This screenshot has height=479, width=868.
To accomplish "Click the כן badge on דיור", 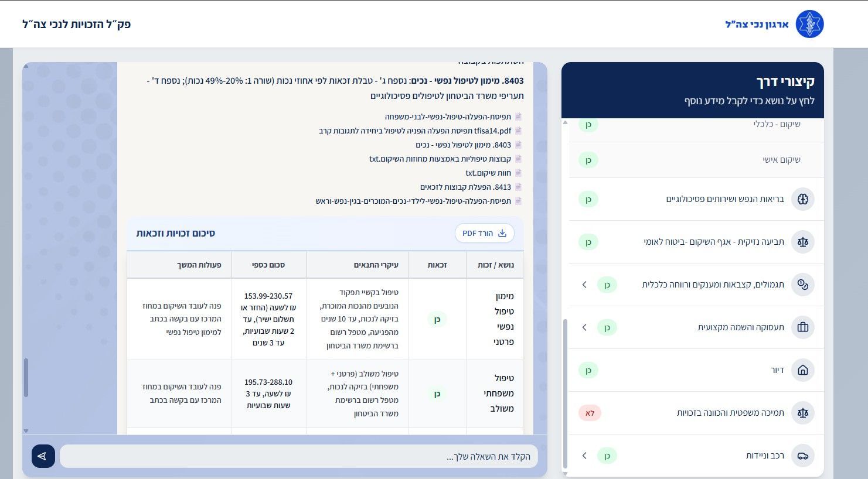I will [588, 370].
